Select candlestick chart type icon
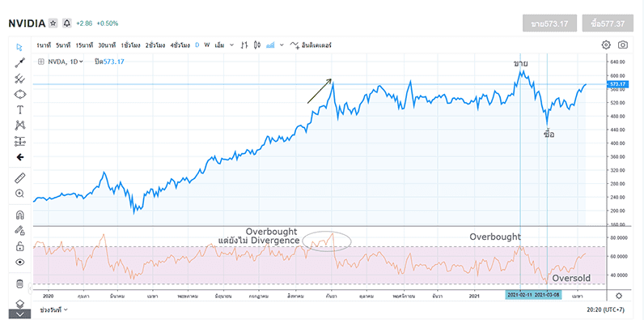644x320 pixels. tap(257, 45)
